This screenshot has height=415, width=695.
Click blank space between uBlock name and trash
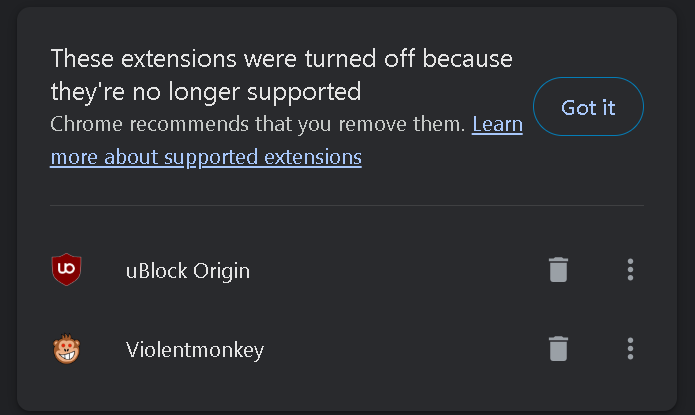(400, 269)
